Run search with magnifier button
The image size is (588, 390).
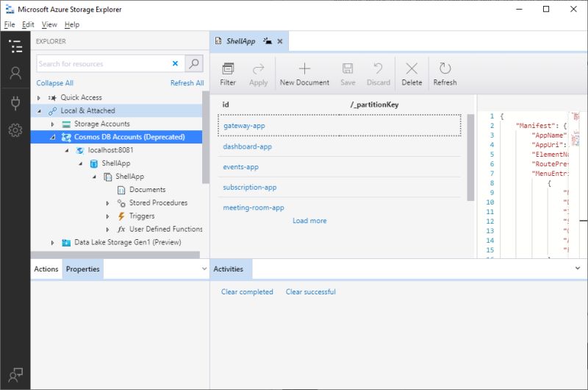click(194, 63)
